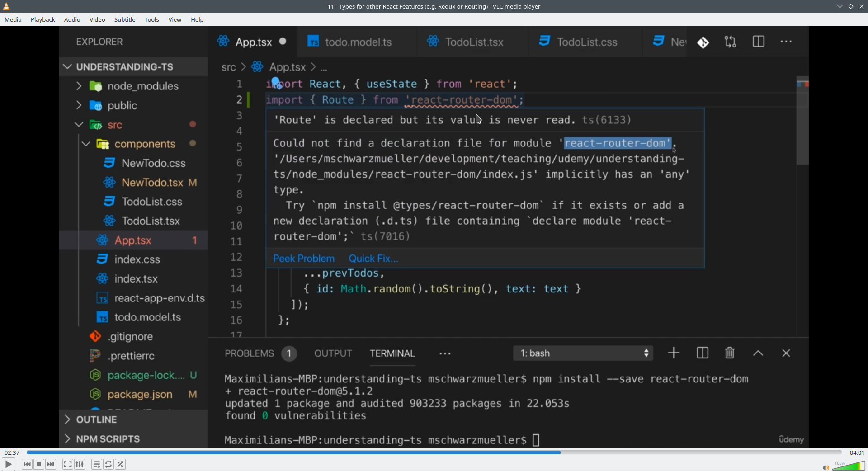Switch to the TodoList.tsx editor tab
This screenshot has height=471, width=868.
point(473,42)
